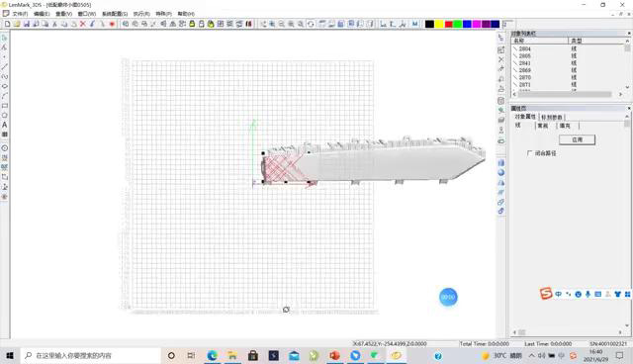633x364 pixels.
Task: Click object list right scroll arrow
Action: [x=620, y=94]
